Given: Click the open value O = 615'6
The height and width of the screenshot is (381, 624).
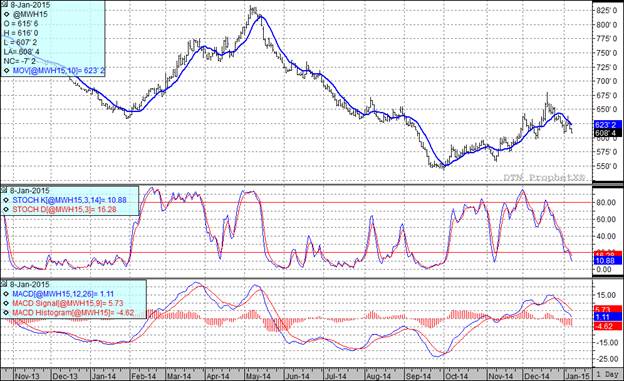Looking at the screenshot, I should click(21, 24).
